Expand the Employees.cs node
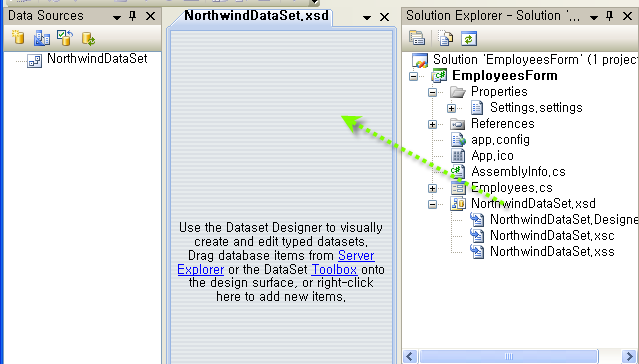The height and width of the screenshot is (364, 639). (432, 188)
